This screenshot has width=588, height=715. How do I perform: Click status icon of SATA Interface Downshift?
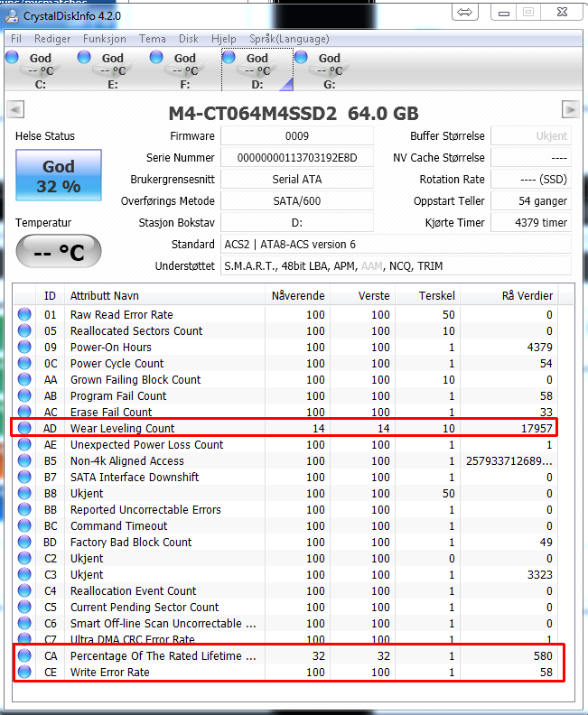[x=24, y=477]
